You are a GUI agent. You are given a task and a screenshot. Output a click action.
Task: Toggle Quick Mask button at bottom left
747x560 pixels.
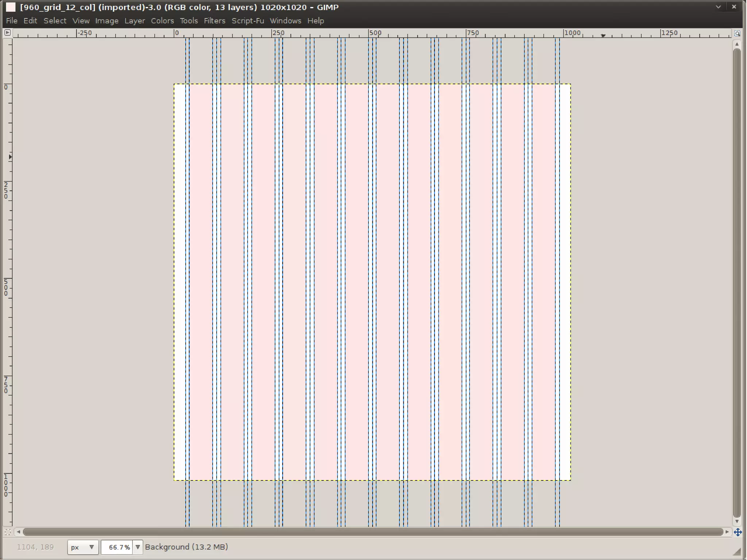pyautogui.click(x=7, y=532)
